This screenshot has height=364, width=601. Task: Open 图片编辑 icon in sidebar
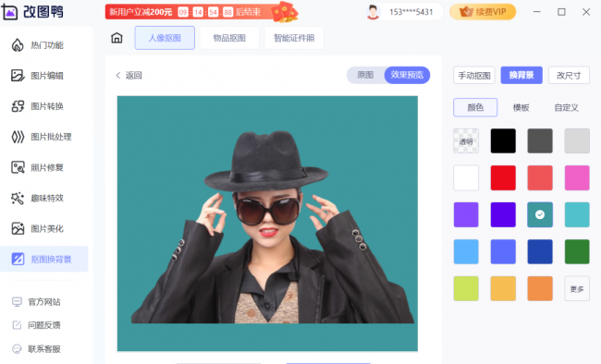pyautogui.click(x=18, y=76)
